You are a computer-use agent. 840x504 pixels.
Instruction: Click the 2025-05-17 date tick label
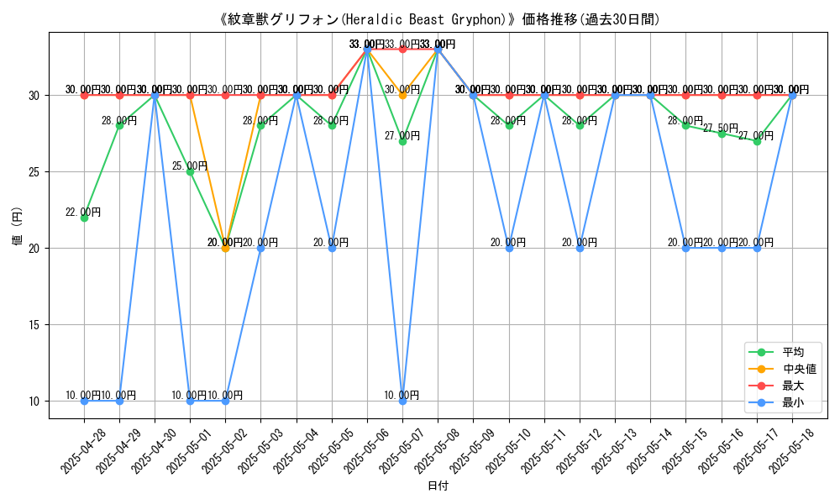coord(755,451)
